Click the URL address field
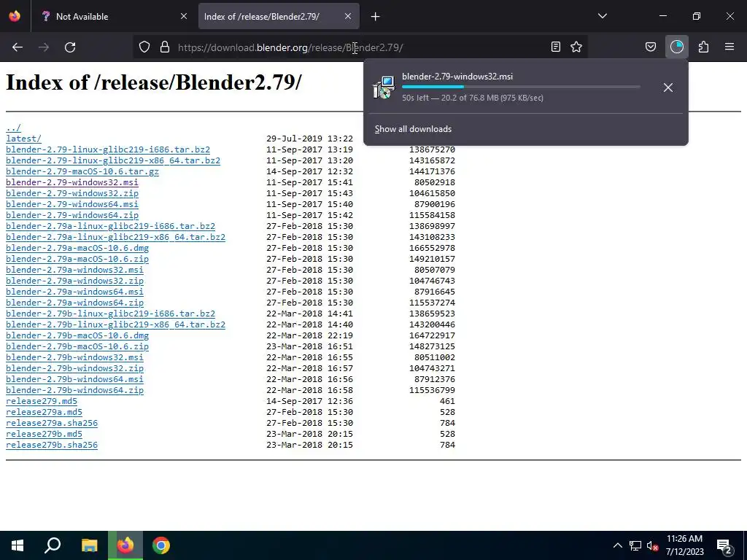Screen dimensions: 747x560 coord(360,47)
